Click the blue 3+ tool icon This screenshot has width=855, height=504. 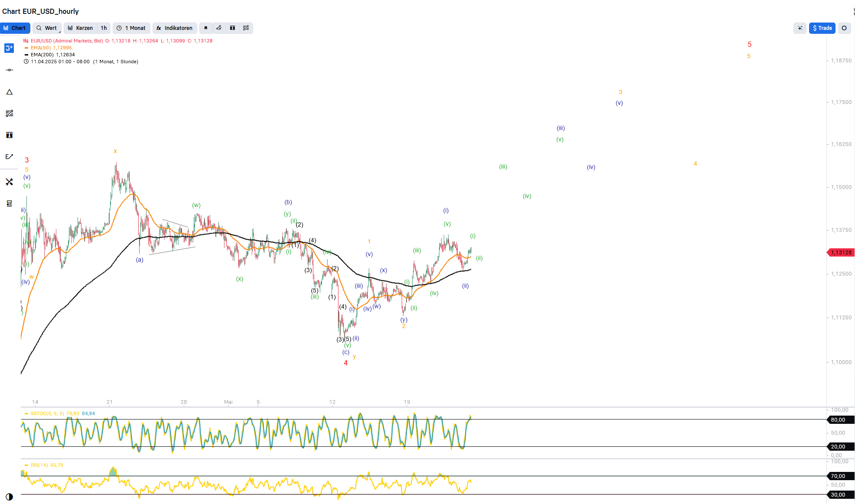click(9, 48)
